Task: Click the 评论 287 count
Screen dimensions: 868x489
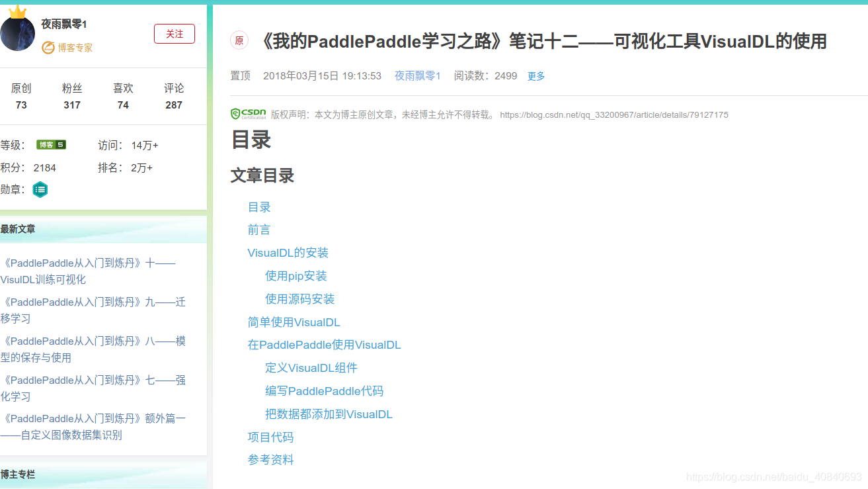Action: coord(174,96)
